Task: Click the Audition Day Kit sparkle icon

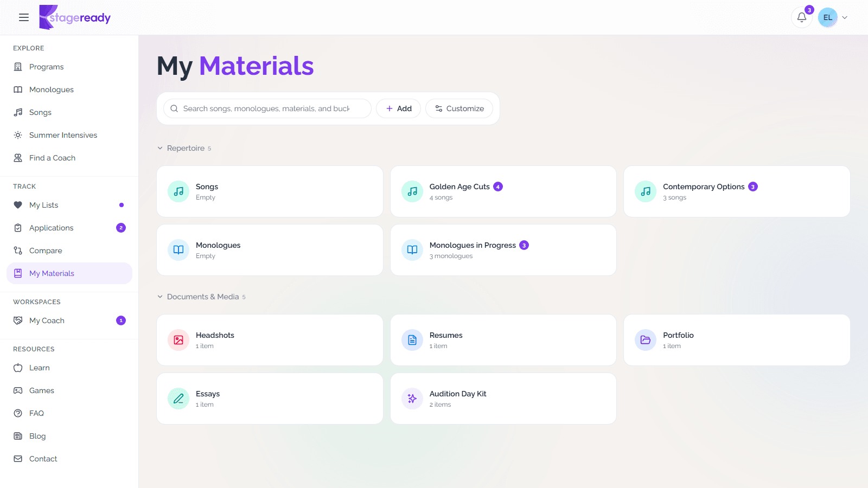Action: (x=412, y=399)
